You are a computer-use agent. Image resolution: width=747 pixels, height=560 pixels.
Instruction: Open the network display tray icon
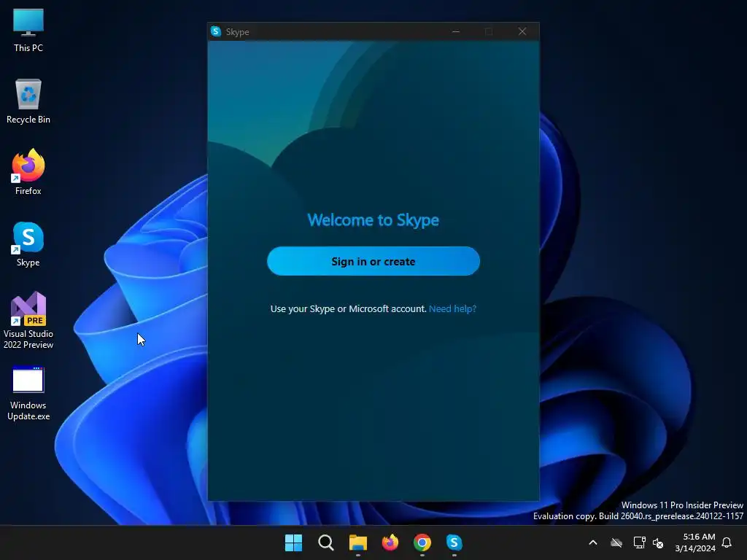point(639,542)
